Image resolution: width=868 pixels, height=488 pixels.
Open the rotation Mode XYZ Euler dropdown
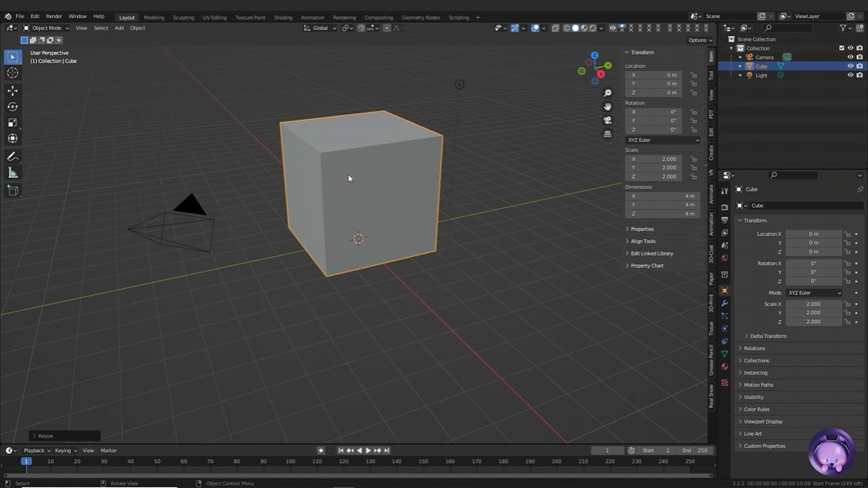click(814, 293)
